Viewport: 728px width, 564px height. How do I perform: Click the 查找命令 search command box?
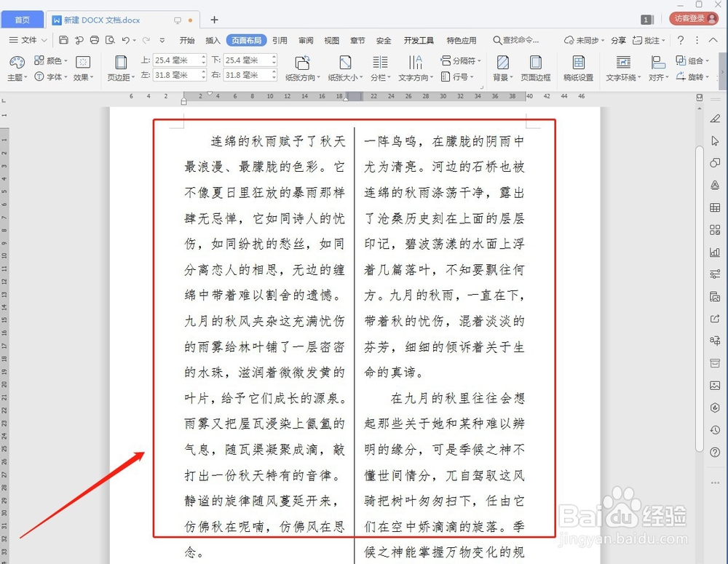519,41
